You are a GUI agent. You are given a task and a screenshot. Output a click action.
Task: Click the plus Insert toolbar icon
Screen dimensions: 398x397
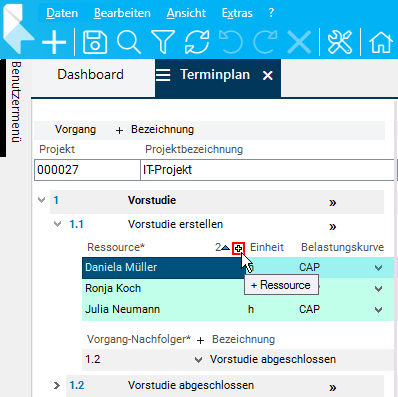[x=54, y=42]
